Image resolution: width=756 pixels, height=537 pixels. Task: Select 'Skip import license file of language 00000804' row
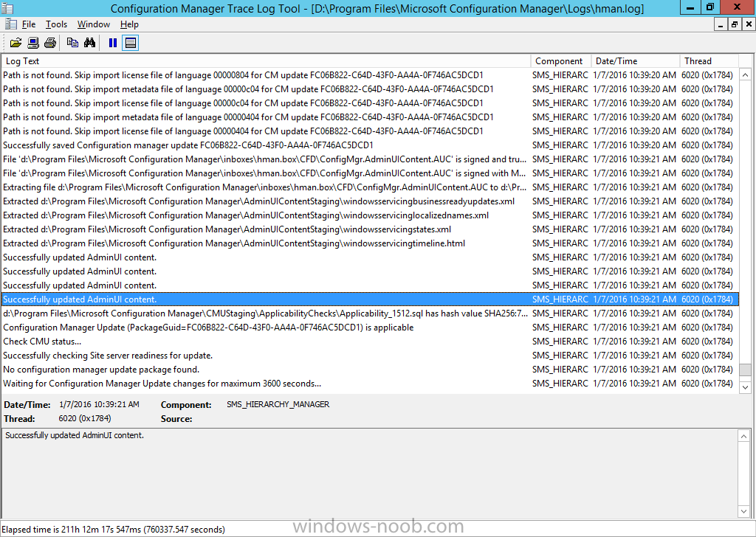[370, 75]
